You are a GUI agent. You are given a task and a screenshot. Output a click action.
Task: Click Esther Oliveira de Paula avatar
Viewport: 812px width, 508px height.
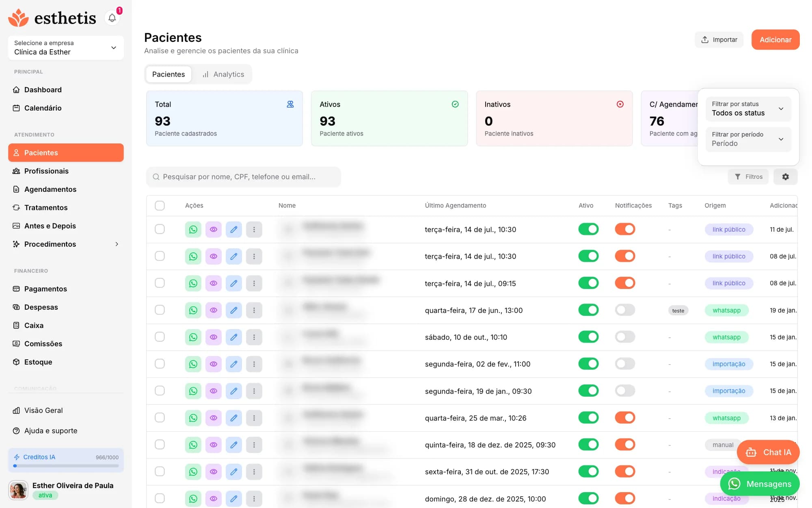point(18,490)
